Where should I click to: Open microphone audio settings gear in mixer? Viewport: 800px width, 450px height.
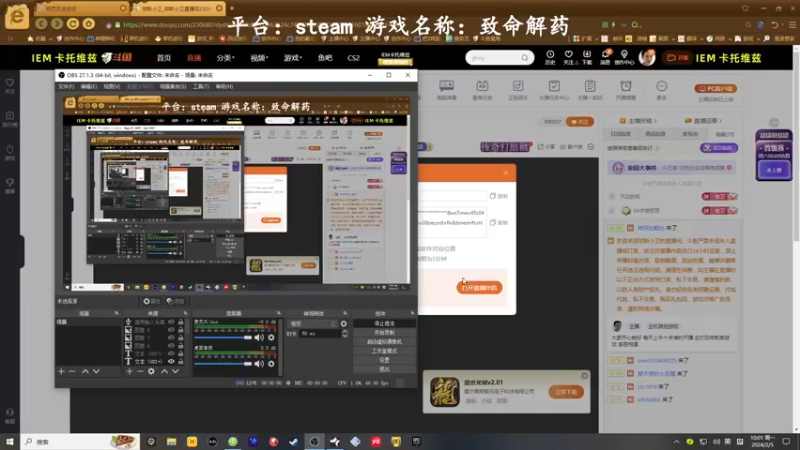click(271, 337)
